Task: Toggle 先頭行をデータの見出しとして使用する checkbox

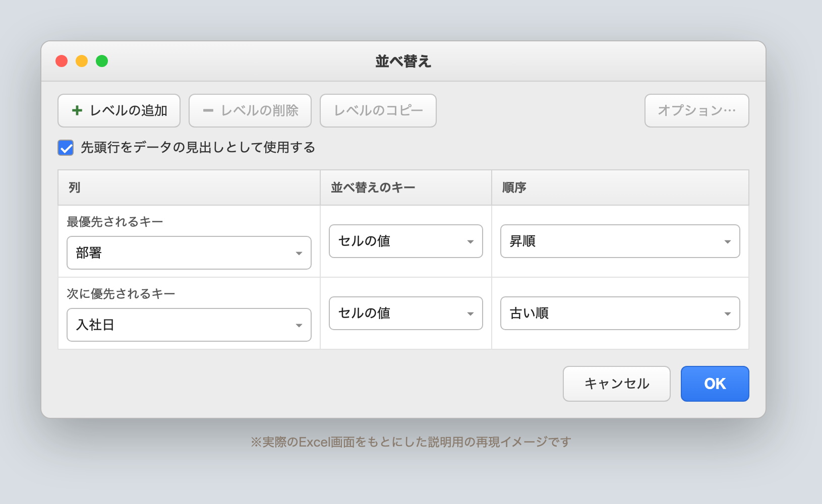Action: point(66,148)
